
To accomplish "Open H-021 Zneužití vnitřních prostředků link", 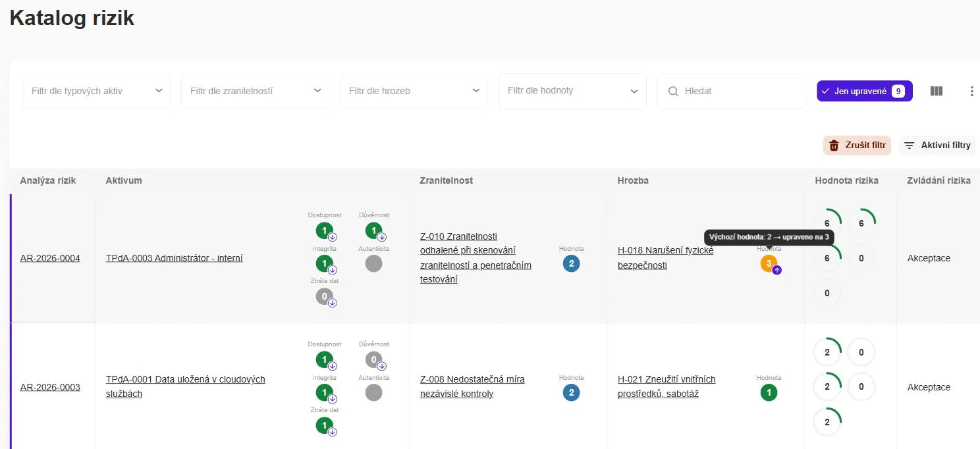I will click(667, 386).
